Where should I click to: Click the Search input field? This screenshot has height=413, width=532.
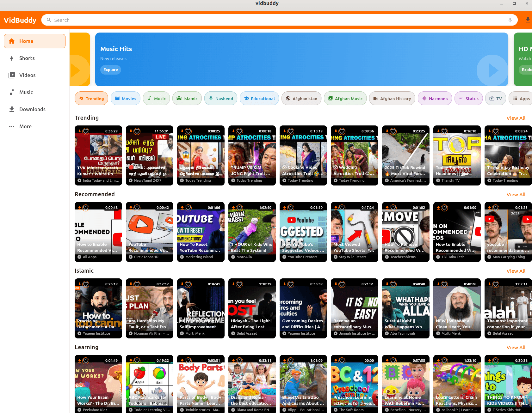(279, 20)
